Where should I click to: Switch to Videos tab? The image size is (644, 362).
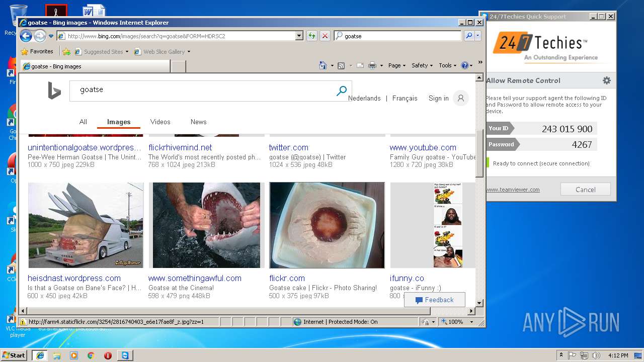(x=160, y=122)
